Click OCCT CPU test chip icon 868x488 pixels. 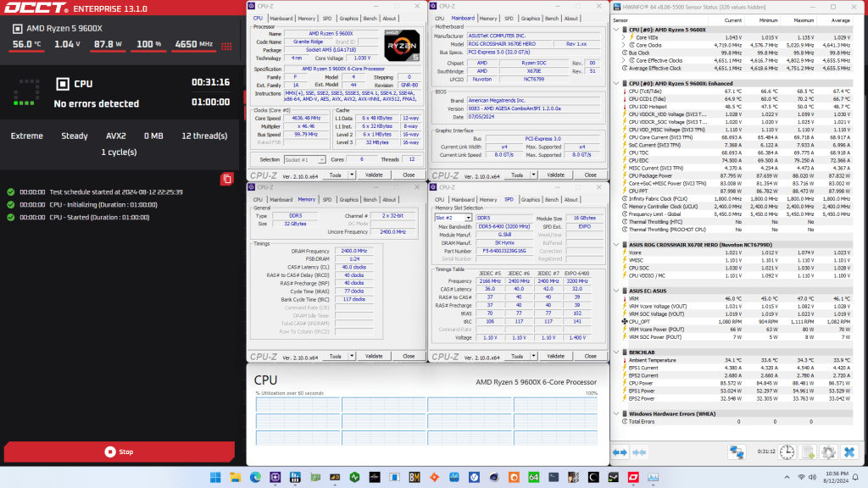coord(63,84)
